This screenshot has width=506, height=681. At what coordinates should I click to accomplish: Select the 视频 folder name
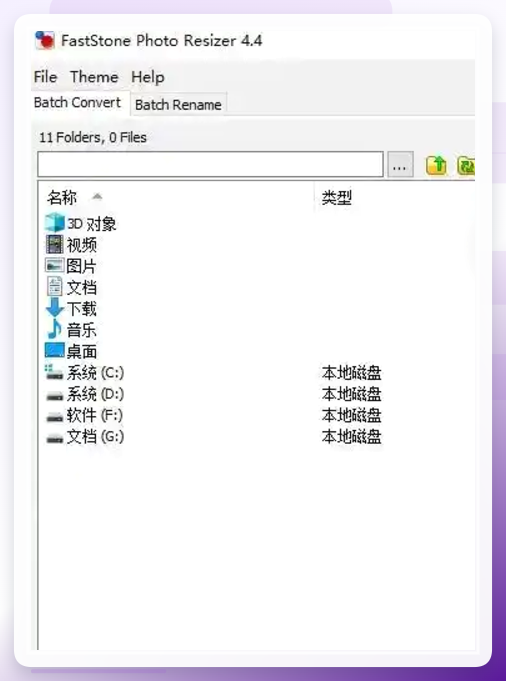[x=82, y=245]
